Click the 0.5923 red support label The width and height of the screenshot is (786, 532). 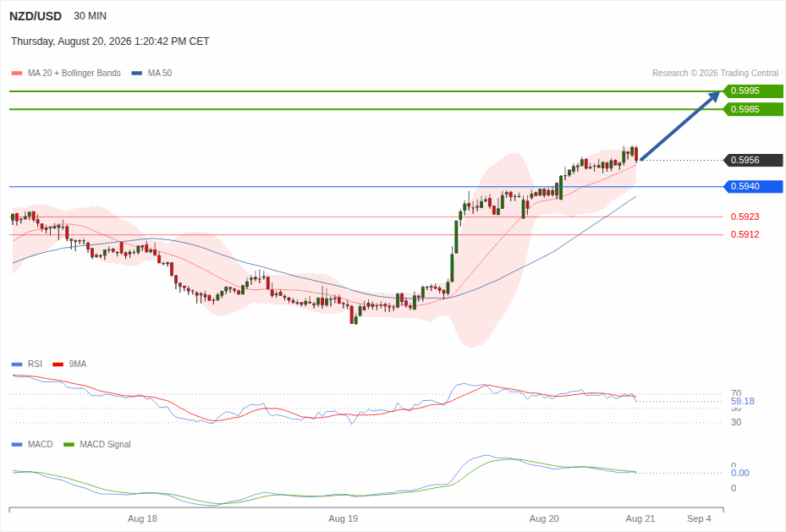[745, 217]
